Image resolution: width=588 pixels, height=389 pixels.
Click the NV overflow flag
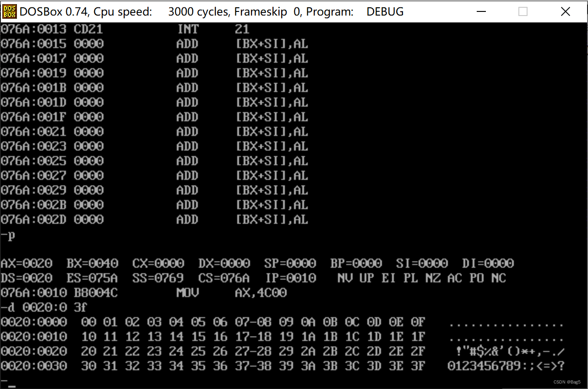click(x=345, y=278)
